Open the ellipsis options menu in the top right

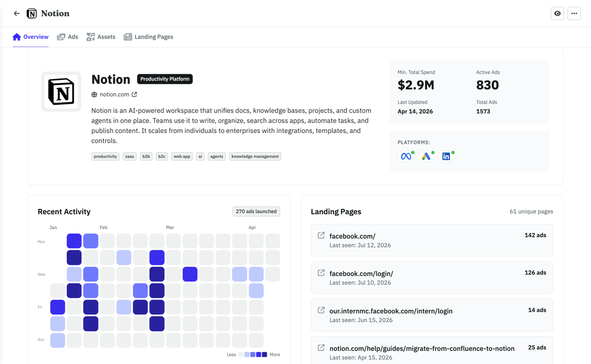[574, 13]
